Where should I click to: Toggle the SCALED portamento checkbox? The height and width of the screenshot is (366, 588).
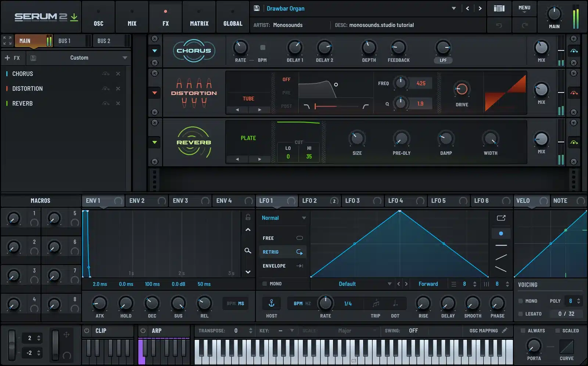(557, 331)
